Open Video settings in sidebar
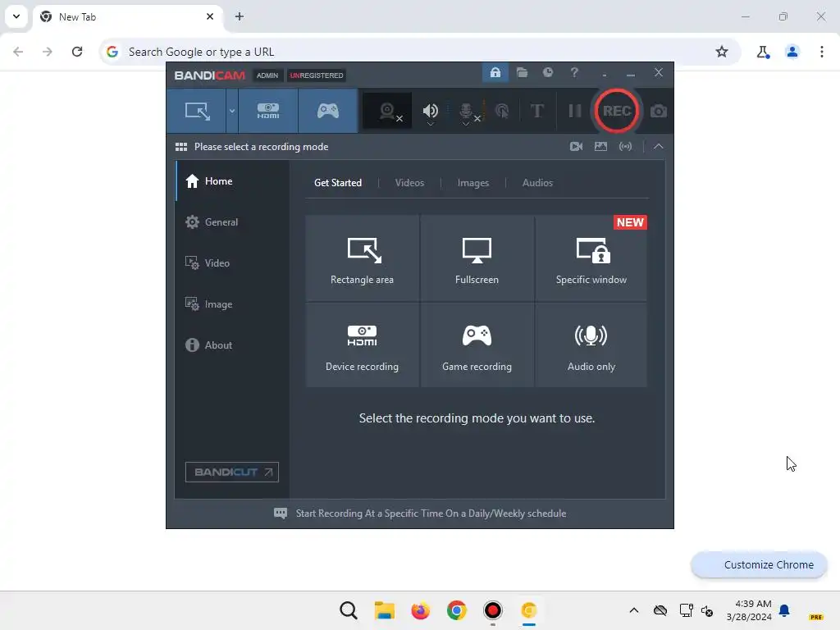The image size is (840, 630). (x=232, y=263)
